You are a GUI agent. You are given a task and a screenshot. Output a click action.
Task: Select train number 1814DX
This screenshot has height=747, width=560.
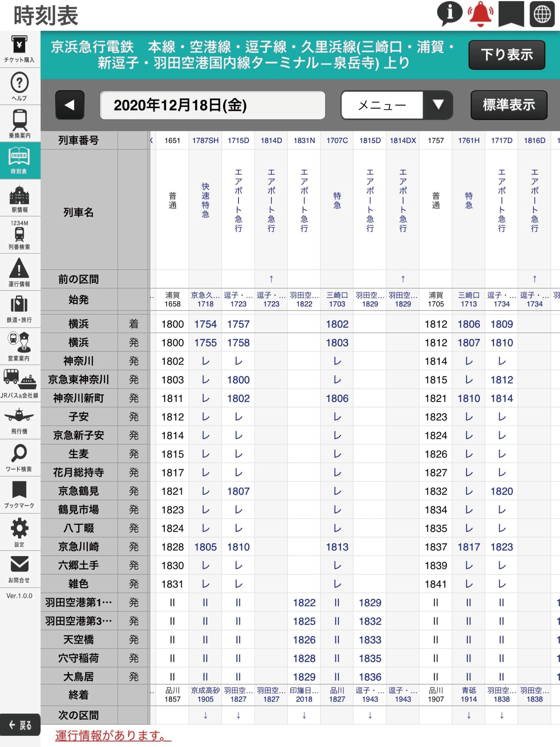tap(403, 141)
